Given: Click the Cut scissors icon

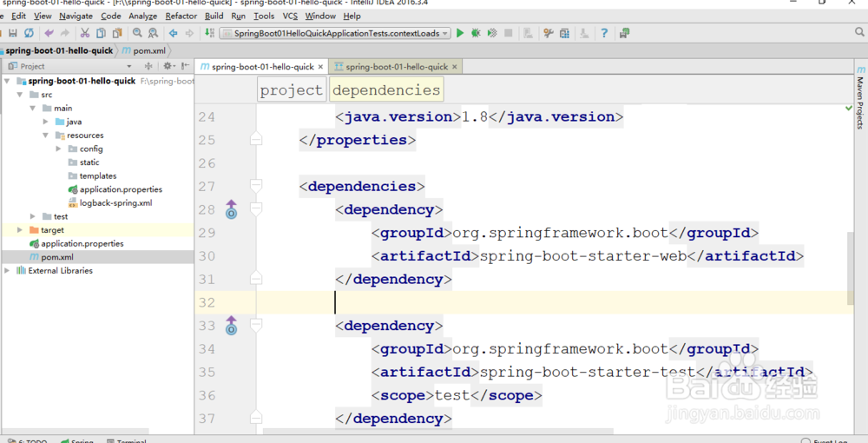Looking at the screenshot, I should coord(85,33).
